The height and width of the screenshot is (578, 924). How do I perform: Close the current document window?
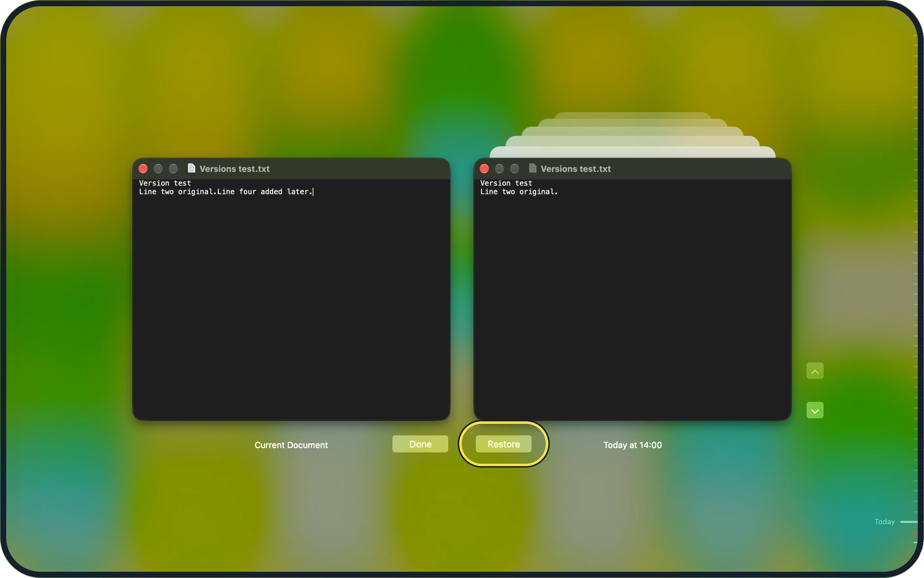[x=143, y=169]
